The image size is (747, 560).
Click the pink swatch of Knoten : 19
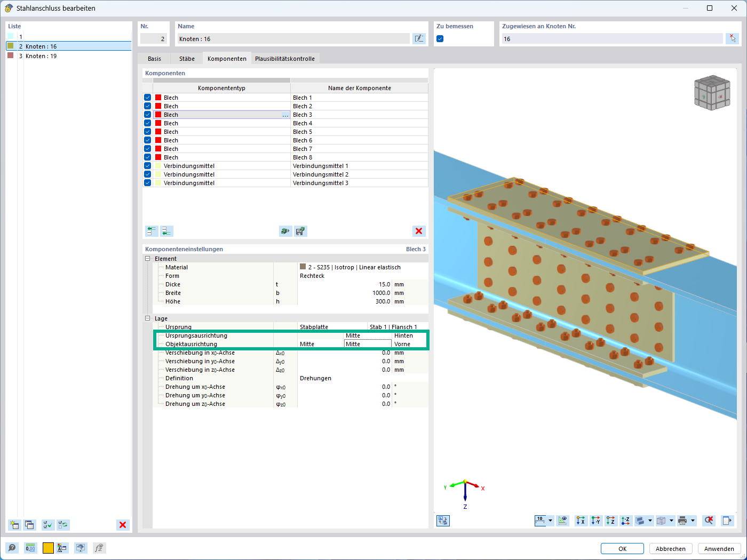coord(10,55)
